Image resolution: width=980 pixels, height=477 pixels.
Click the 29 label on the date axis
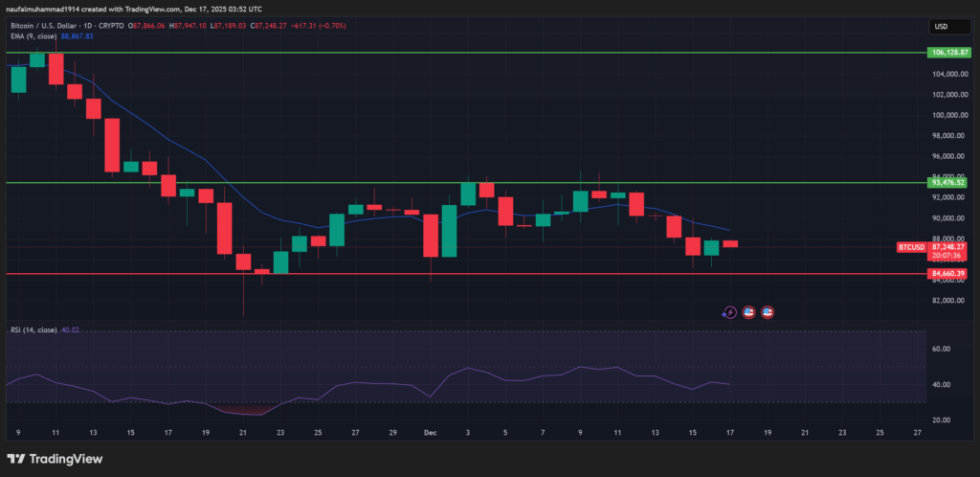click(x=392, y=432)
